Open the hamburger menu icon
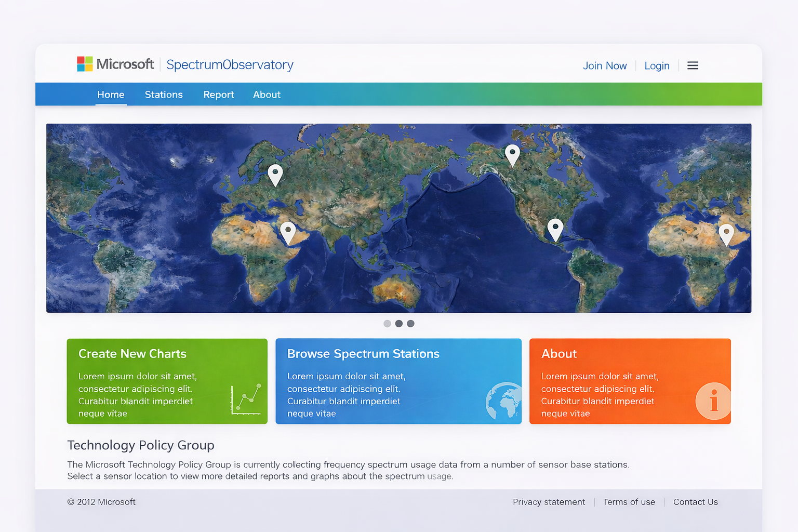This screenshot has width=798, height=532. point(693,65)
